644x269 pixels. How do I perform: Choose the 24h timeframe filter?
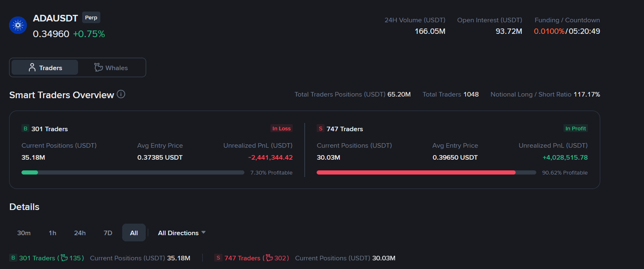[x=80, y=233]
